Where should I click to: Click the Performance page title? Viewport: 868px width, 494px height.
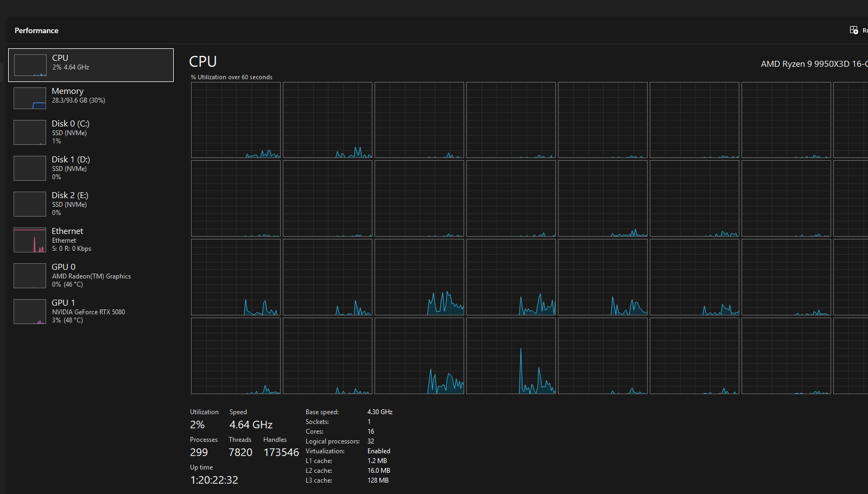pyautogui.click(x=36, y=30)
